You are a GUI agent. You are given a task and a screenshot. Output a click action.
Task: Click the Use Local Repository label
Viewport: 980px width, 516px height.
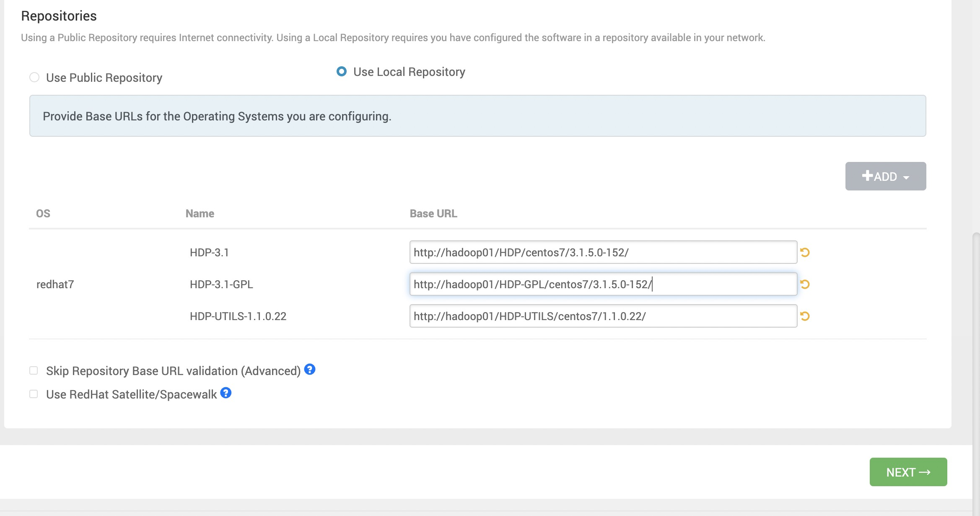[409, 72]
